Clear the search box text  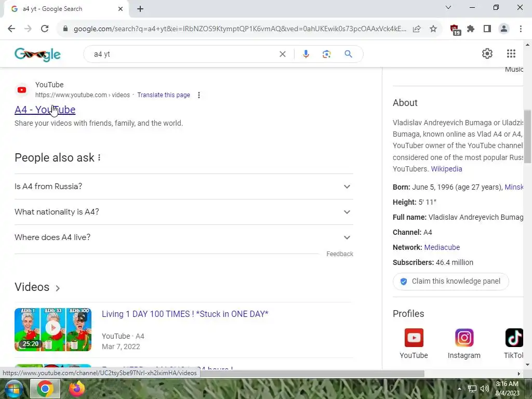pos(282,54)
